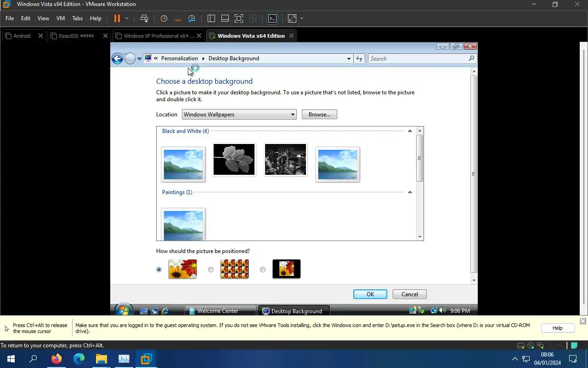Click Help button in VMware hint bar
The width and height of the screenshot is (588, 368).
coord(557,328)
